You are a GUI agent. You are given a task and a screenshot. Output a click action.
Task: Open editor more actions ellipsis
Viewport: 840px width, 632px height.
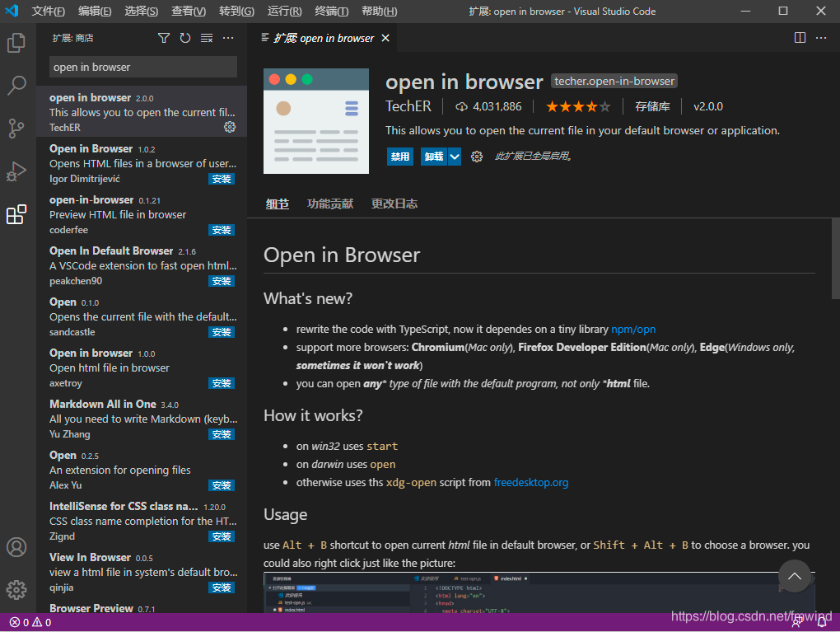point(821,38)
